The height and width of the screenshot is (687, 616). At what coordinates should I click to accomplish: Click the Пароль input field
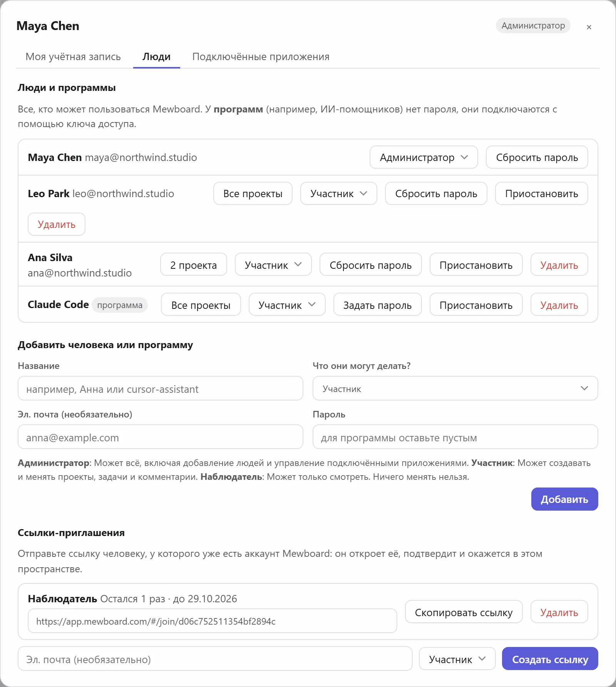pyautogui.click(x=455, y=437)
